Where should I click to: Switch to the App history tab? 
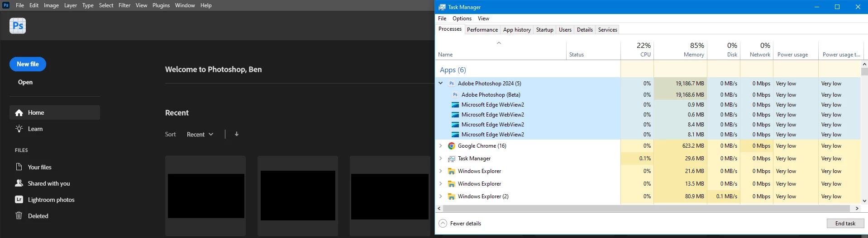tap(517, 30)
